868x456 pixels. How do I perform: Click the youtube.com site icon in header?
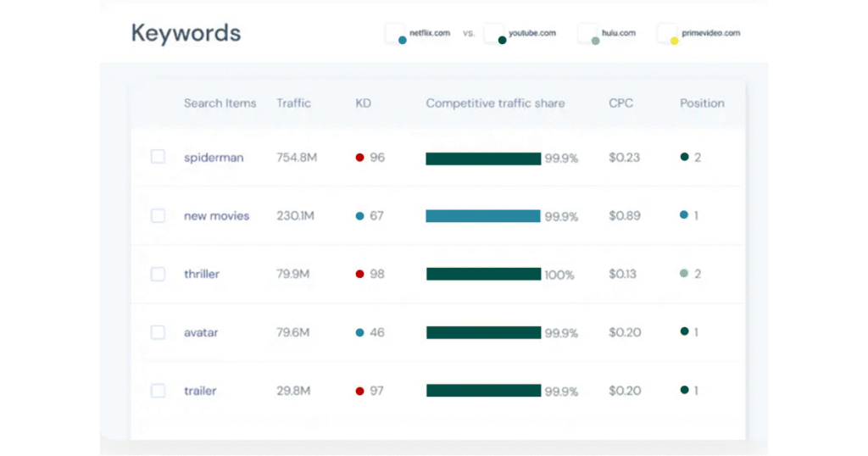click(495, 34)
